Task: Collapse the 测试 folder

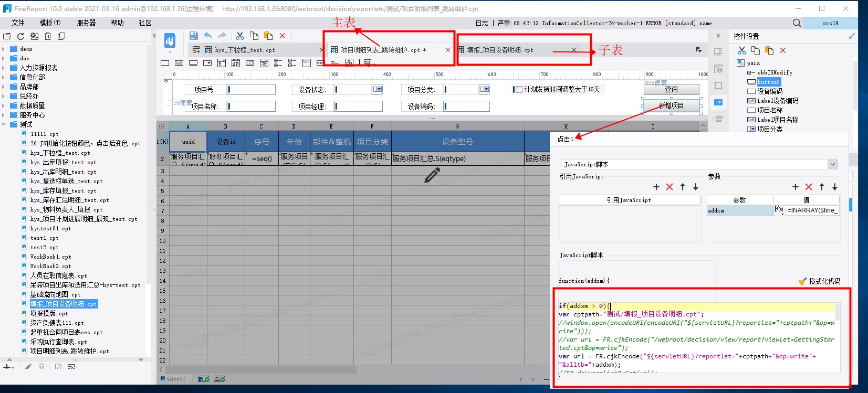Action: 4,124
